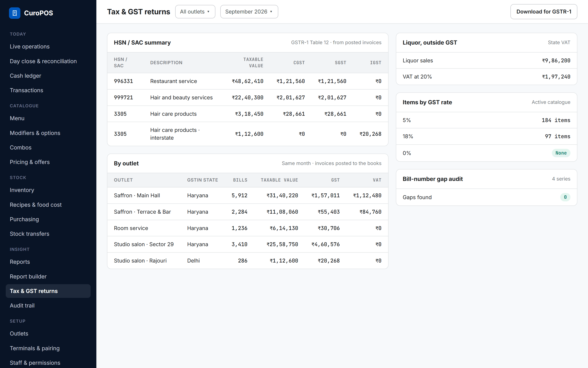588x368 pixels.
Task: Click the 184 items count for 5%
Action: [556, 120]
